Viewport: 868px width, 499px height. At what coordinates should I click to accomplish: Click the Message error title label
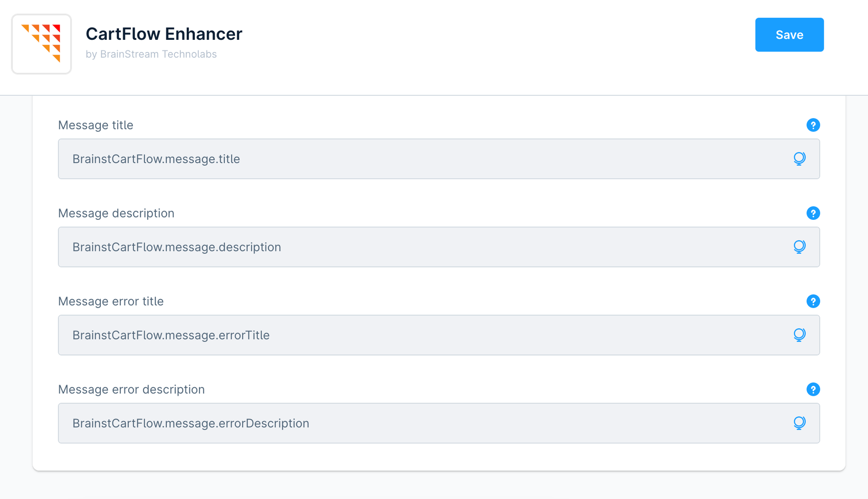point(111,301)
